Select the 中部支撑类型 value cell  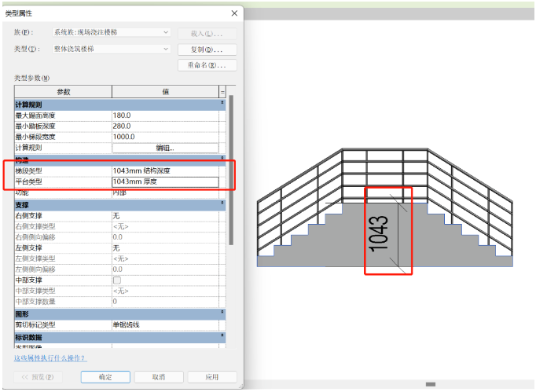pyautogui.click(x=166, y=291)
